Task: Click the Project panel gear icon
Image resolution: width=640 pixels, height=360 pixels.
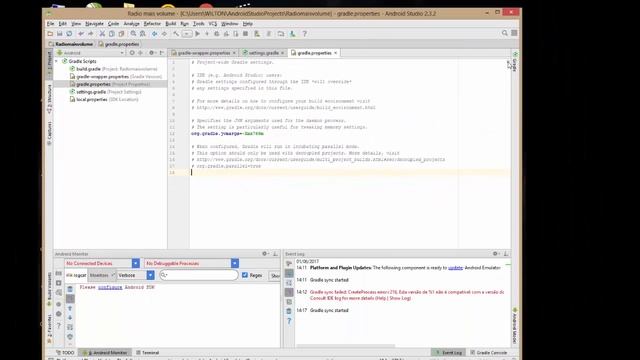Action: pyautogui.click(x=151, y=53)
